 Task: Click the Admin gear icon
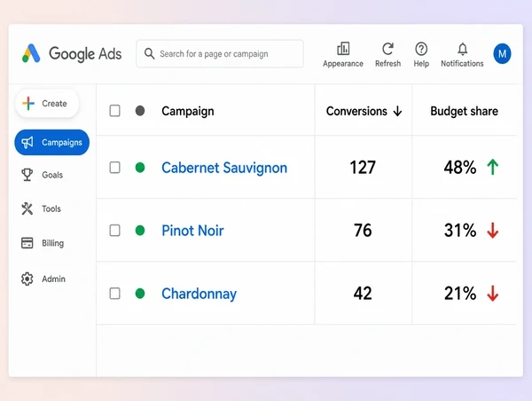pyautogui.click(x=27, y=279)
